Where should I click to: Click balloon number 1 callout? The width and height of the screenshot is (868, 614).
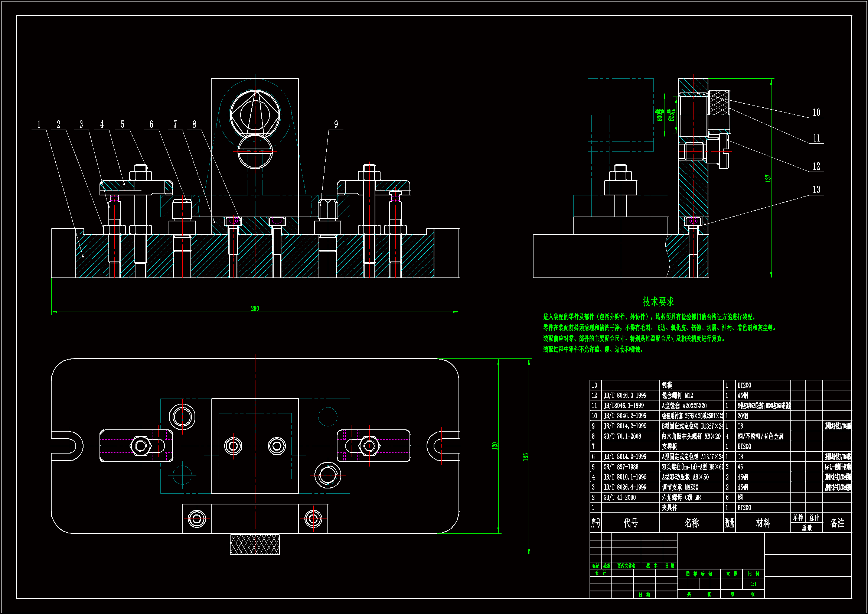click(39, 124)
